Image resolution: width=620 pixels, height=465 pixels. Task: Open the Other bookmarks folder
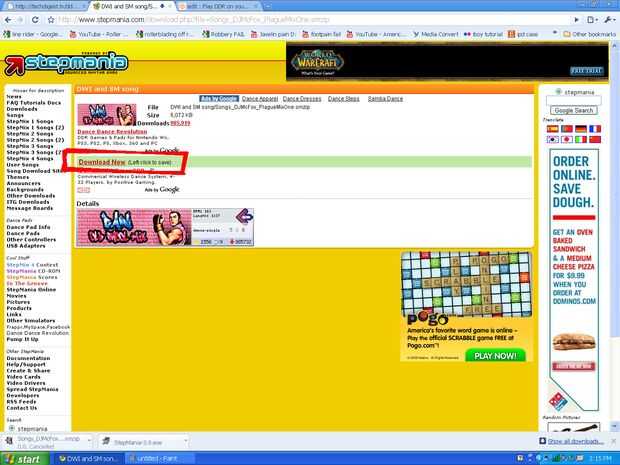590,34
